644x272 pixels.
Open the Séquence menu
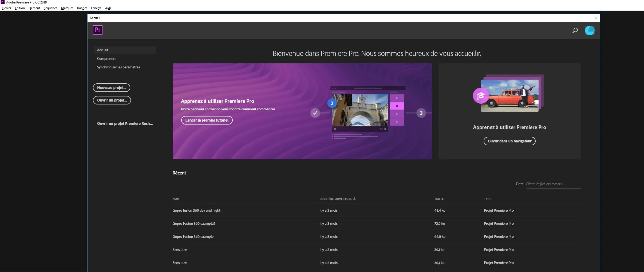point(50,8)
